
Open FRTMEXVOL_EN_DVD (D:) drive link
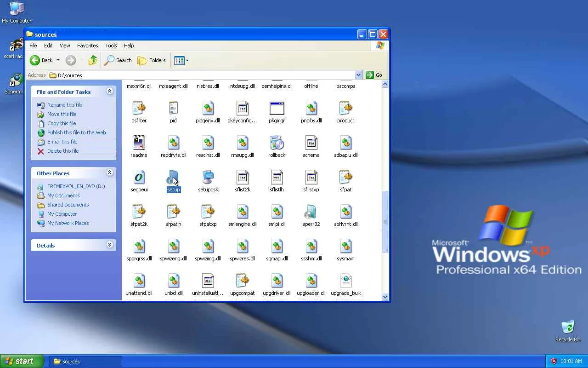[76, 186]
